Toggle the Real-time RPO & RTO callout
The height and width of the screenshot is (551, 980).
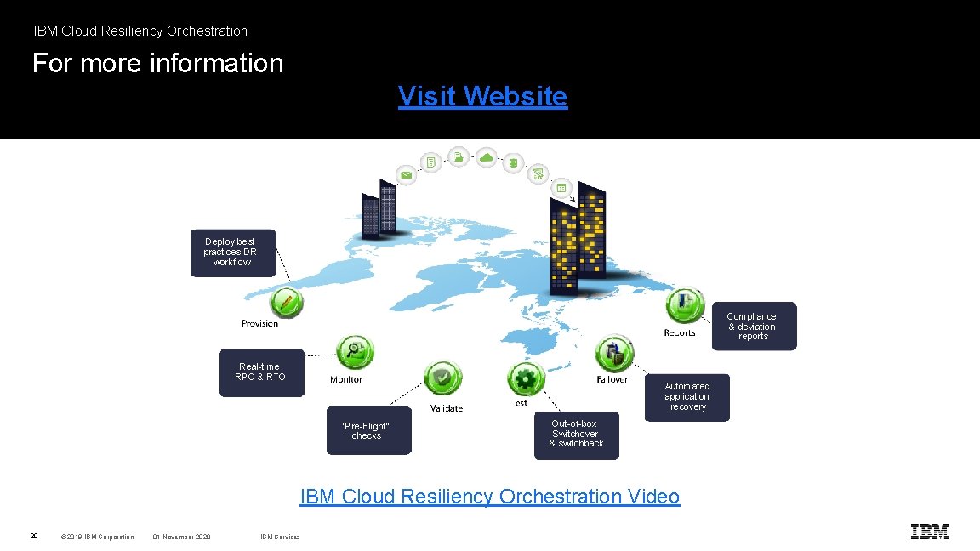[x=261, y=372]
